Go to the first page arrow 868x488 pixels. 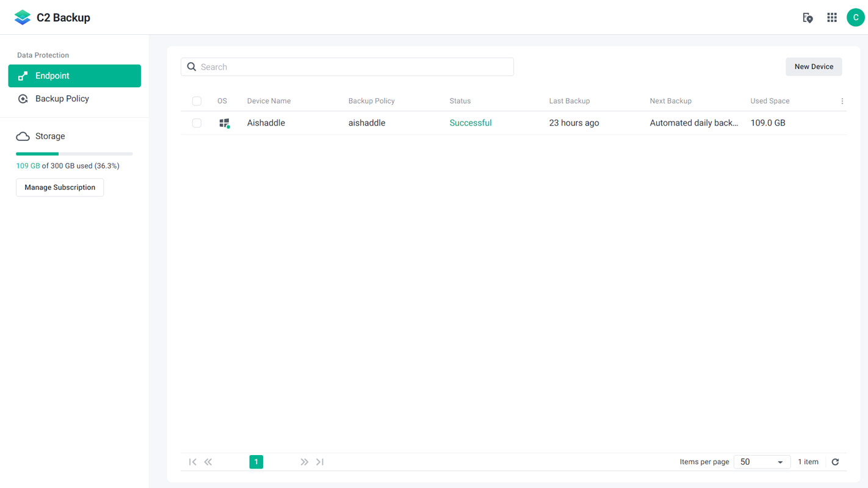coord(193,462)
